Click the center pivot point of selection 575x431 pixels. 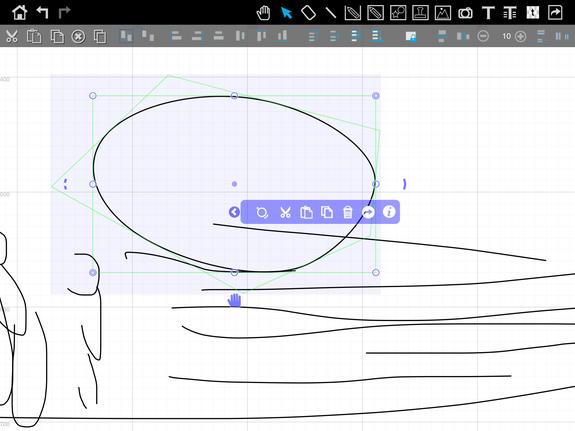(x=234, y=184)
